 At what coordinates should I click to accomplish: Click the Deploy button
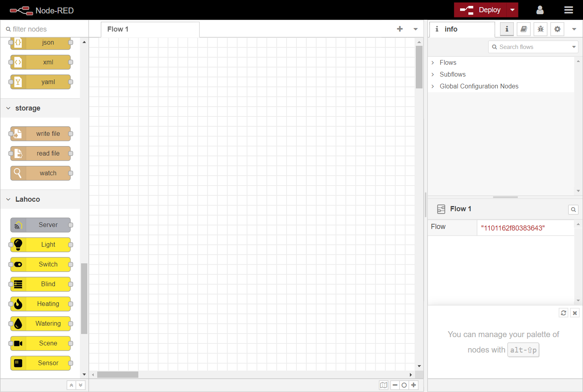[x=481, y=10]
